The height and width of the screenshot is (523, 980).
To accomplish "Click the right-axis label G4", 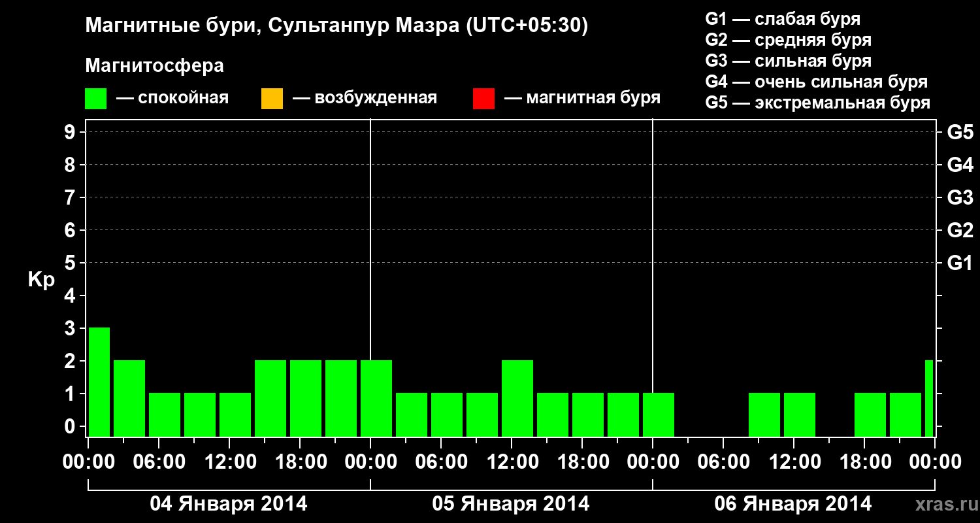I will point(960,165).
